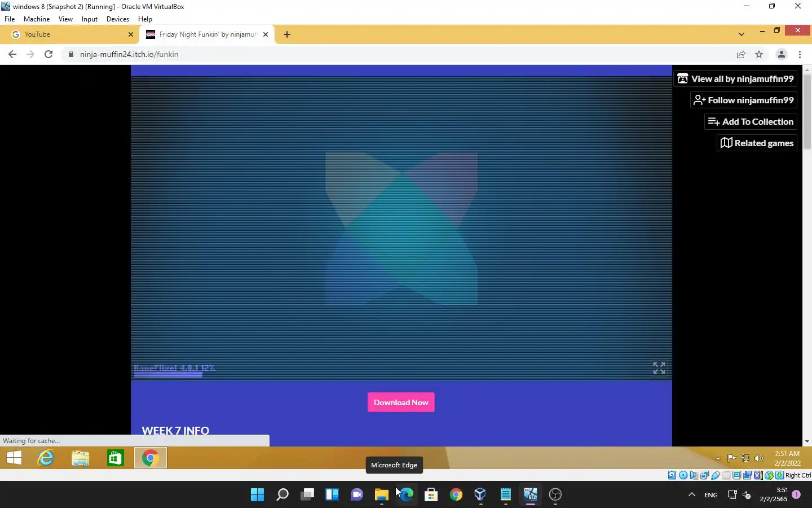Screen dimensions: 812x508
Task: Click the VirtualBox network indicator icon
Action: pos(704,475)
